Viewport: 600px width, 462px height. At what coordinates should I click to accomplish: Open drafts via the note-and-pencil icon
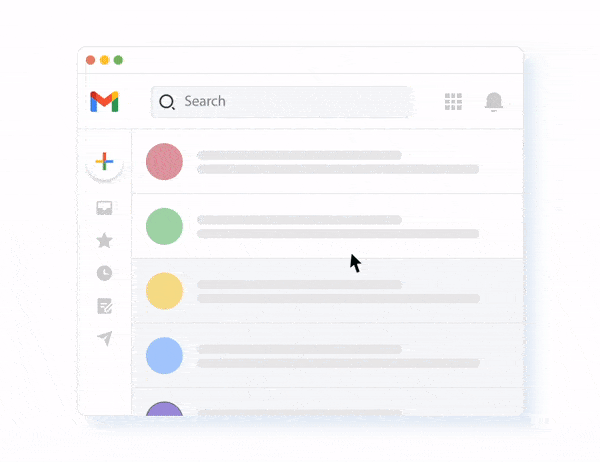tap(104, 306)
